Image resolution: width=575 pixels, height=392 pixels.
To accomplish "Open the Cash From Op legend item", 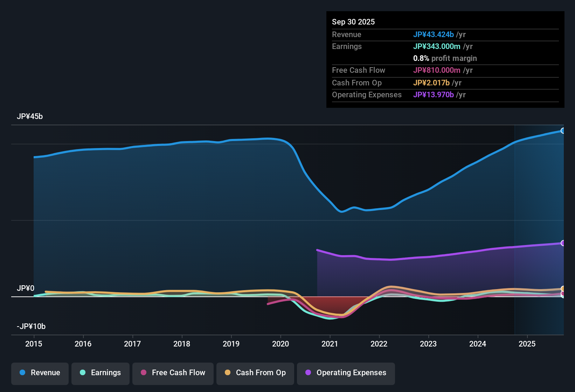I will coord(255,373).
